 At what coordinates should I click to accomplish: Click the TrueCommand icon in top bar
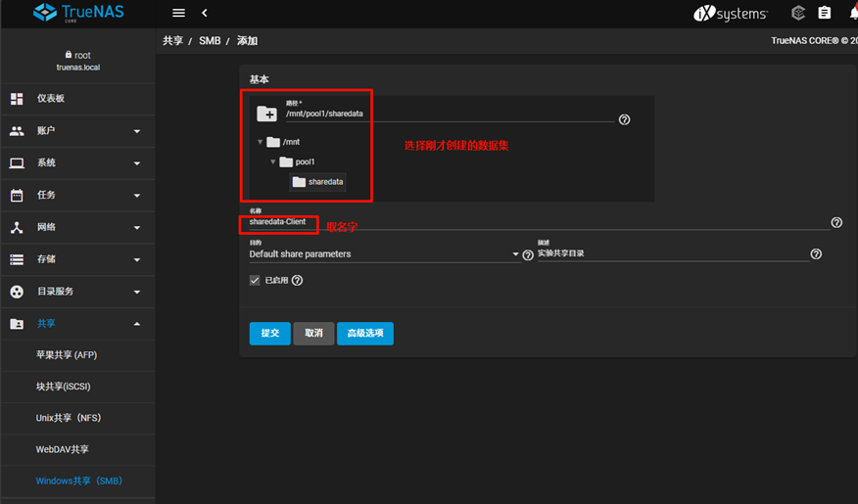pos(798,13)
